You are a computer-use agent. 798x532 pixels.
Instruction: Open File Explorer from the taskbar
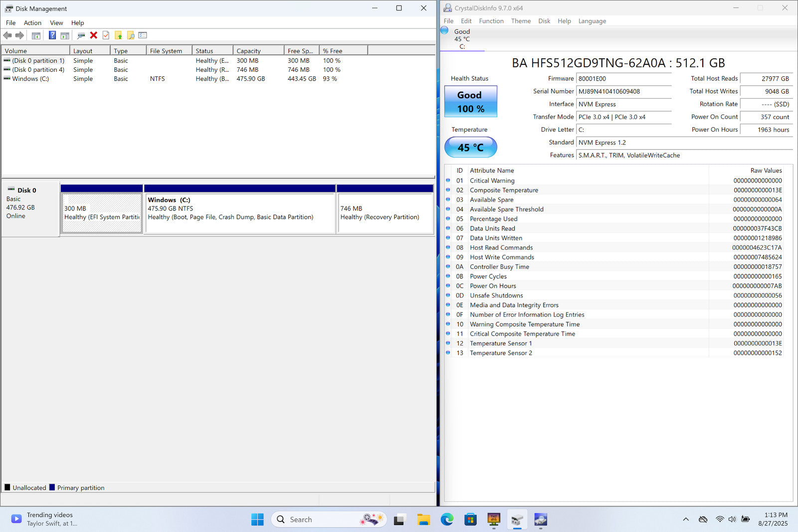click(423, 520)
